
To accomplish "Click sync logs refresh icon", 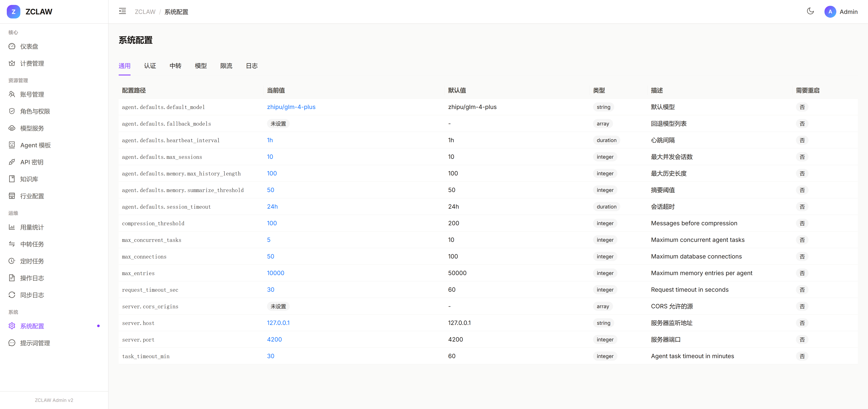I will click(x=12, y=295).
